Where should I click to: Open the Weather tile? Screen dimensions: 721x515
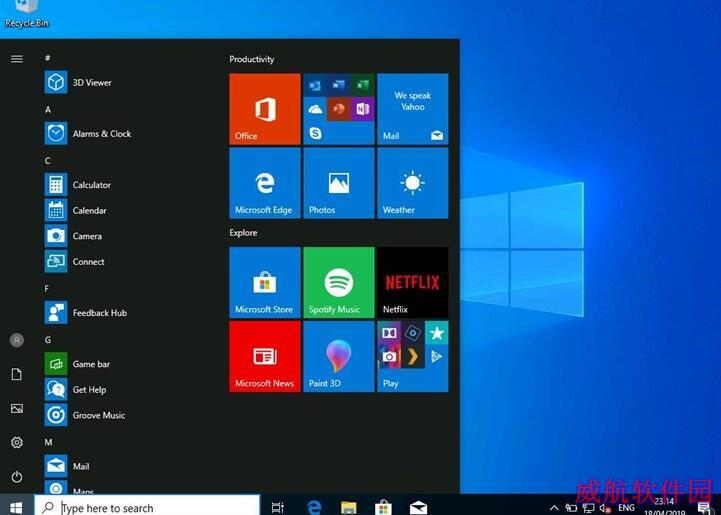[412, 183]
